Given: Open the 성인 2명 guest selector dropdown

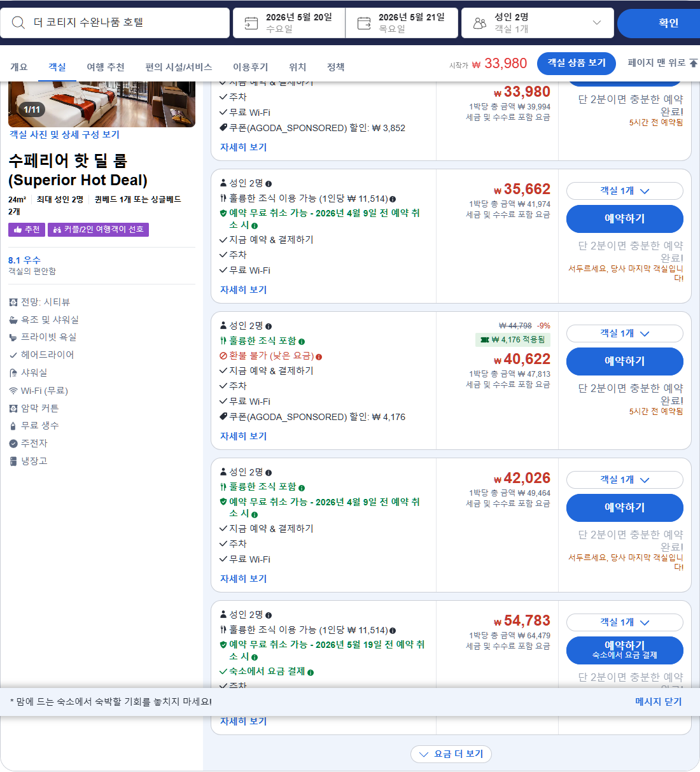Looking at the screenshot, I should pyautogui.click(x=538, y=23).
